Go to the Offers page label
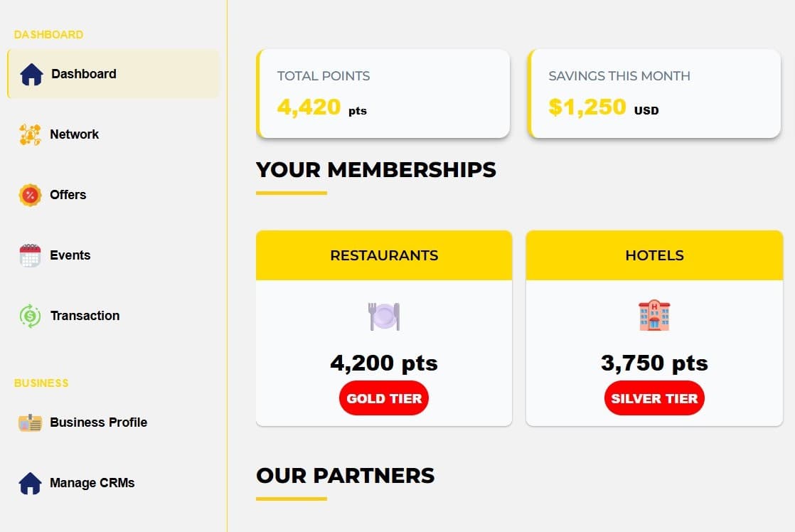Viewport: 795px width, 532px height. pyautogui.click(x=68, y=195)
